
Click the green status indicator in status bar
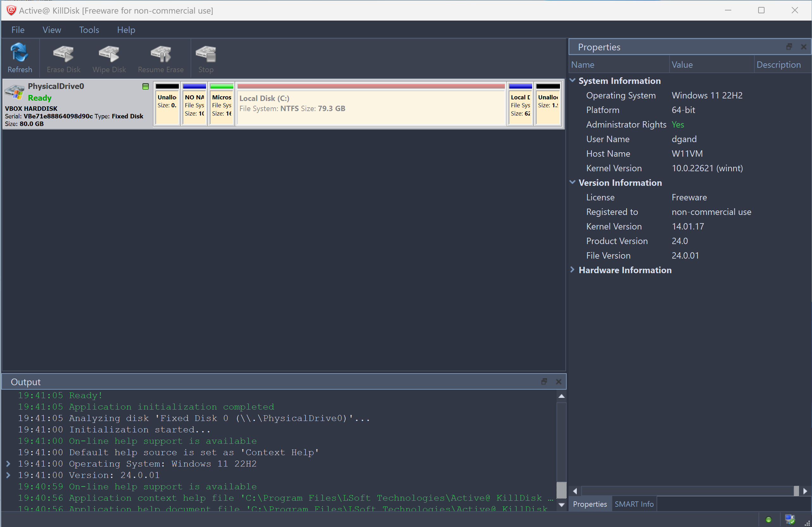768,519
